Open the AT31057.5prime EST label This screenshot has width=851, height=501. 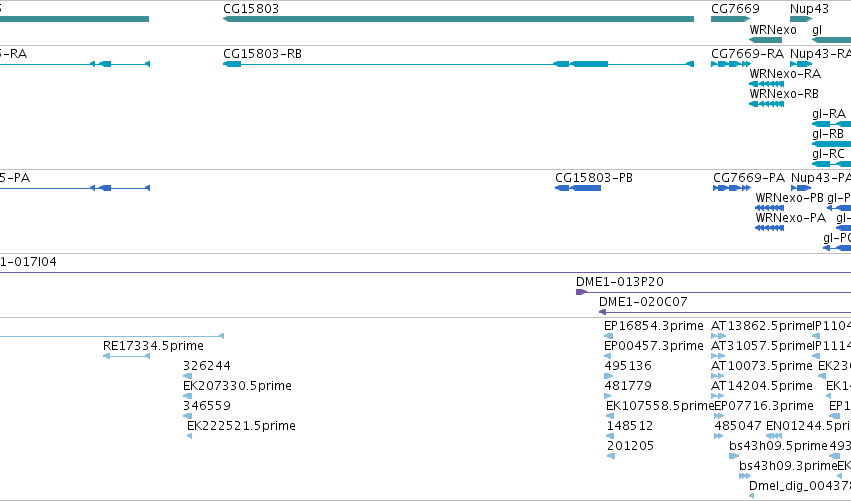[761, 346]
